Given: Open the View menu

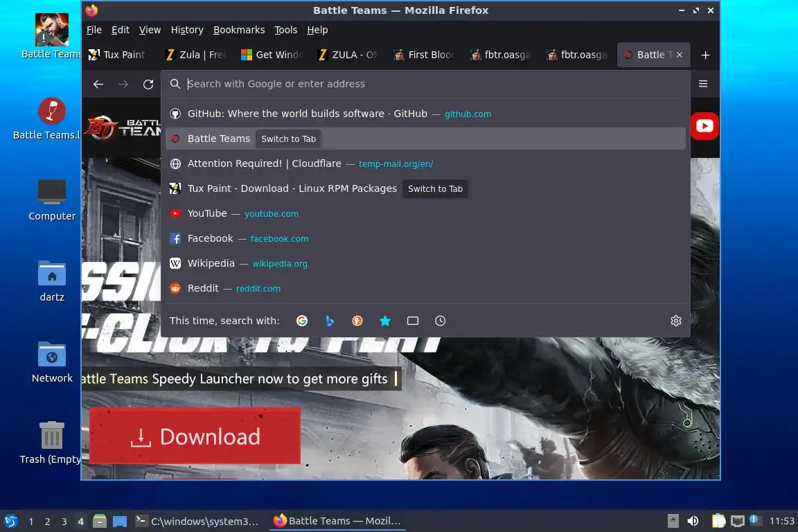Looking at the screenshot, I should click(150, 30).
